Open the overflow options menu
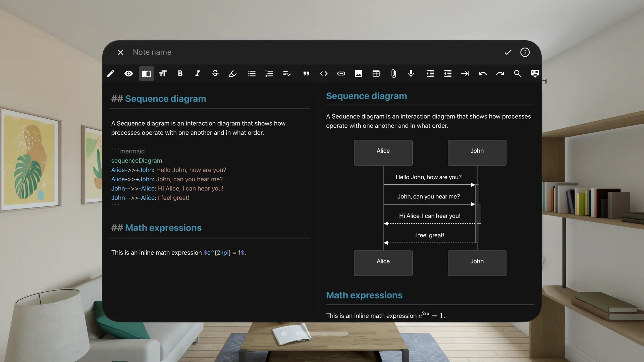 pyautogui.click(x=525, y=52)
